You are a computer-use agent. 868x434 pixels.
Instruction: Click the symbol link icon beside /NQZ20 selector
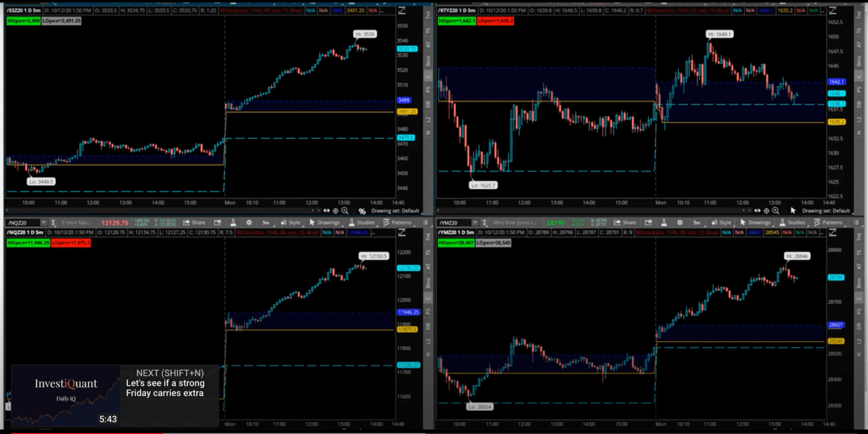point(53,222)
